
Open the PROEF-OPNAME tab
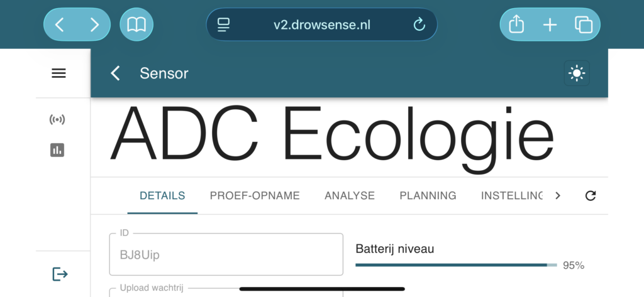click(255, 196)
